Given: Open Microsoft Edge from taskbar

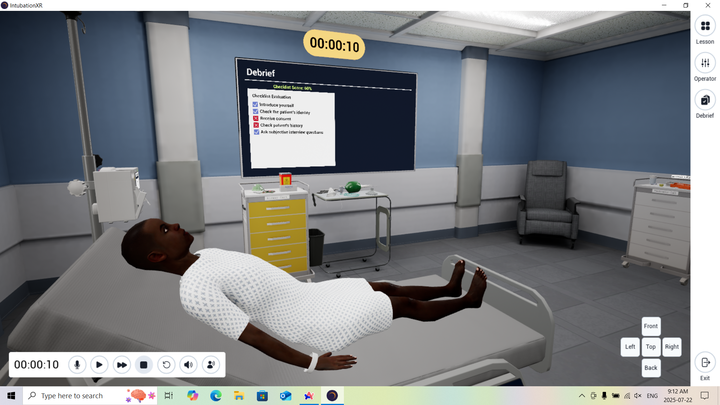Looking at the screenshot, I should (216, 395).
